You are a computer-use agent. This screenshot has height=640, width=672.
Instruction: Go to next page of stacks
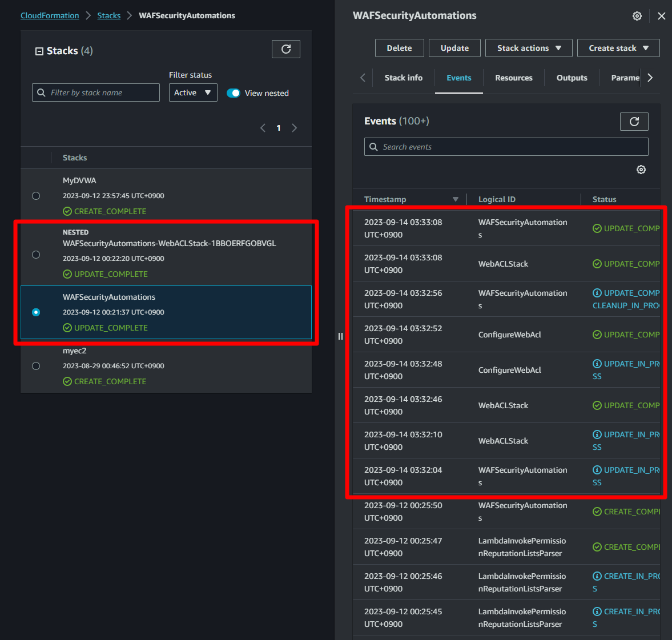[295, 128]
